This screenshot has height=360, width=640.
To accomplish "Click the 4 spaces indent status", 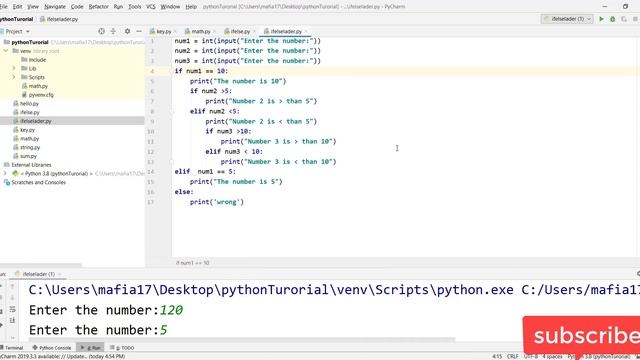I will click(x=552, y=356).
